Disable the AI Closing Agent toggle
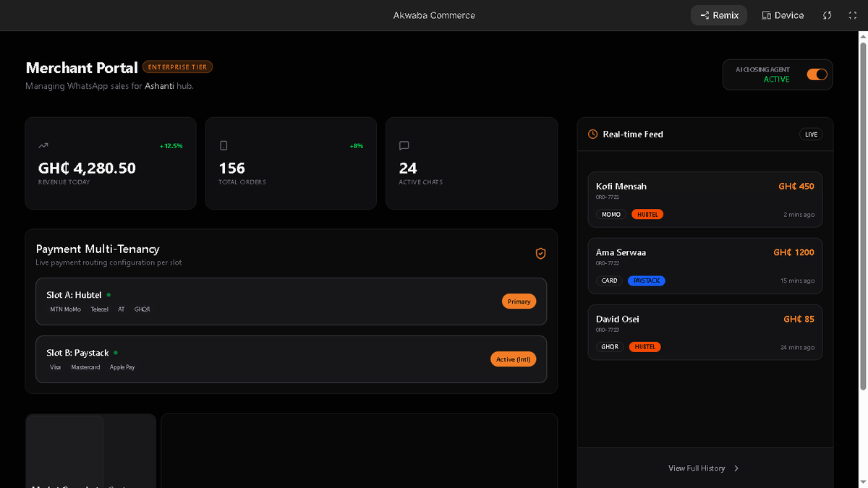Screen dimensions: 868x488 pos(817,74)
